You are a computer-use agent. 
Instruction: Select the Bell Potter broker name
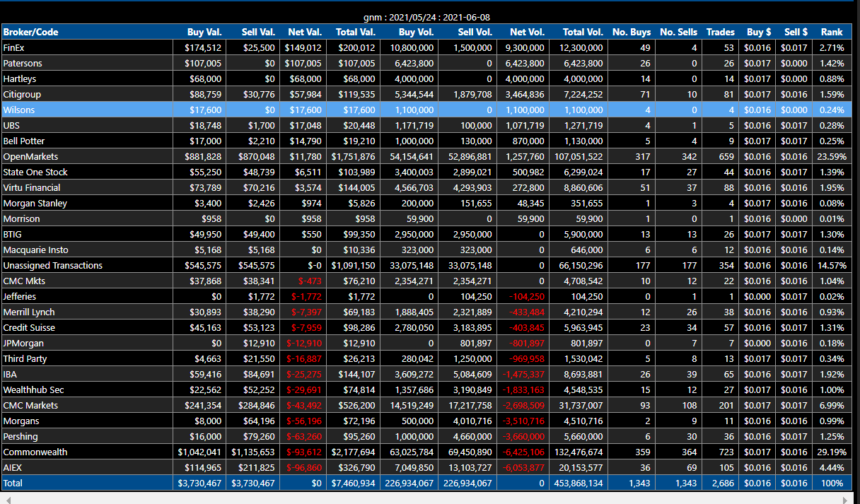click(x=24, y=141)
